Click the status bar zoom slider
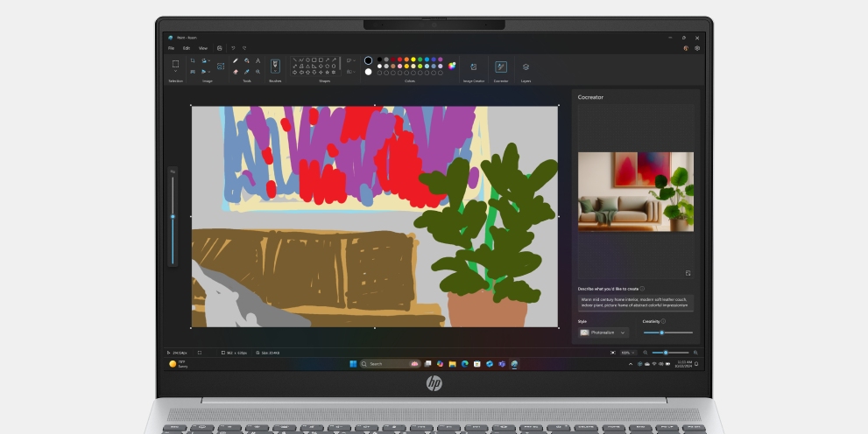Image resolution: width=868 pixels, height=434 pixels. [670, 353]
